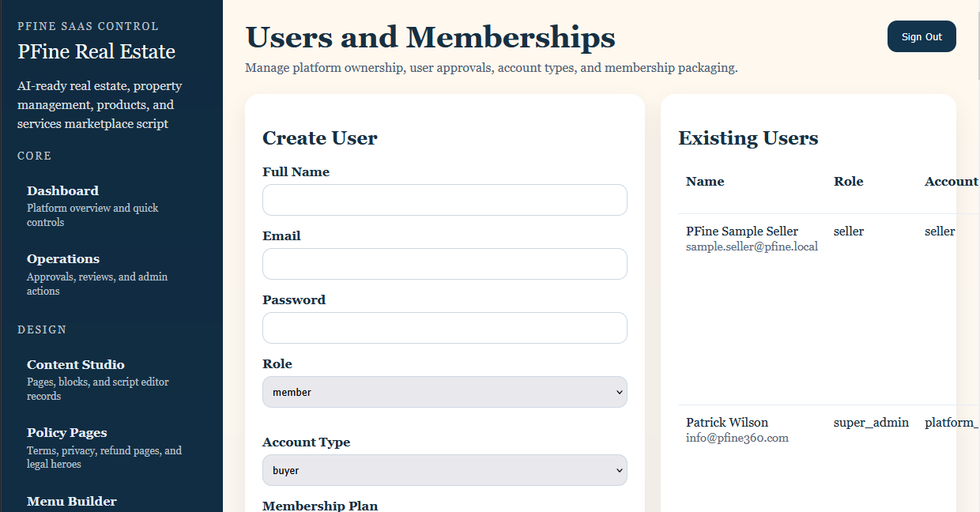The image size is (980, 512).
Task: Select the PFine Sample Seller row
Action: [x=828, y=310]
